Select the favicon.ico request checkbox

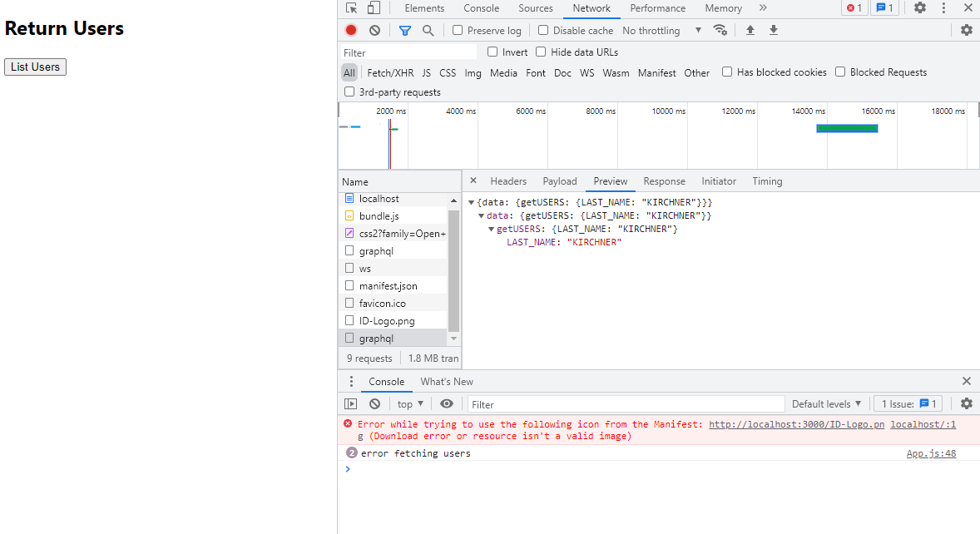pos(349,303)
